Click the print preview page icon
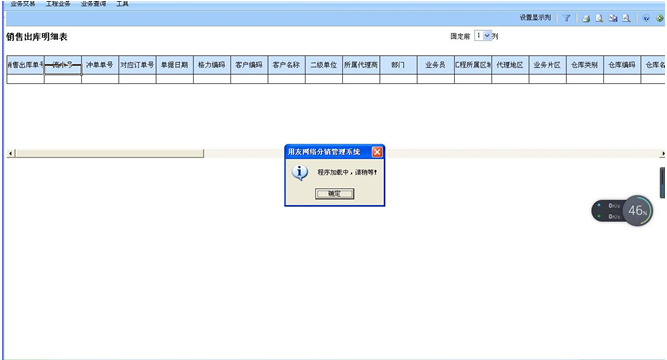 point(599,18)
